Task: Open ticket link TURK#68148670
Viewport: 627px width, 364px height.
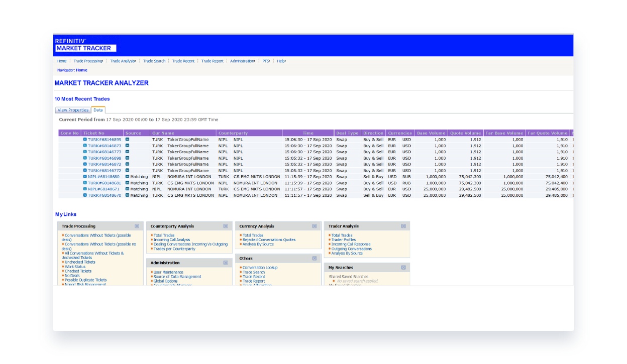Action: point(104,195)
